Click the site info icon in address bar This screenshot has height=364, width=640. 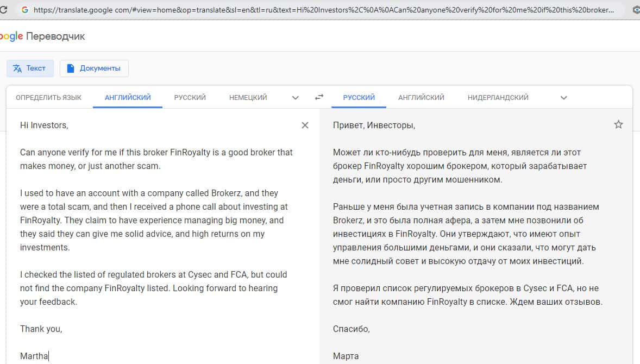[24, 10]
